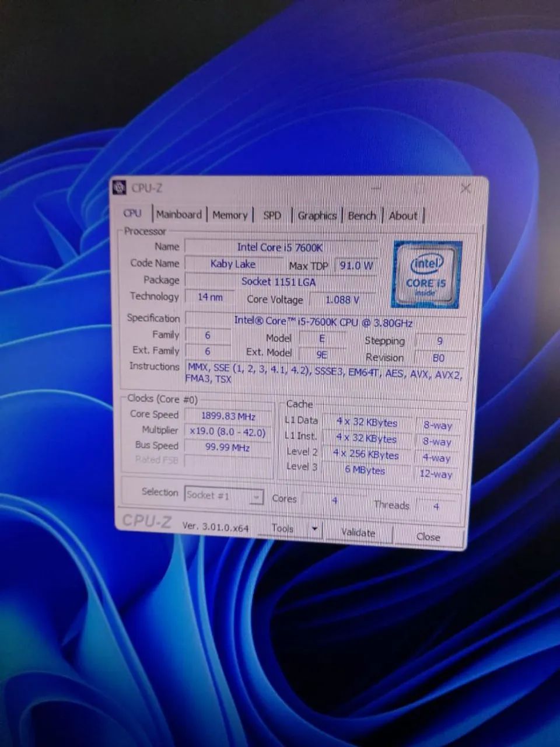Go to the SPD tab
The height and width of the screenshot is (747, 560).
pos(272,215)
